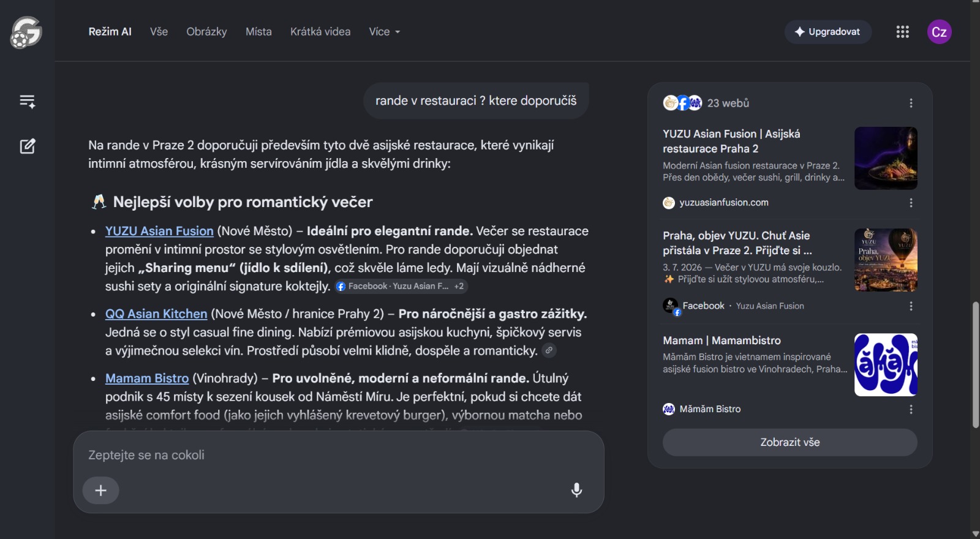Click the Facebook source favicon
980x539 pixels.
(672, 306)
